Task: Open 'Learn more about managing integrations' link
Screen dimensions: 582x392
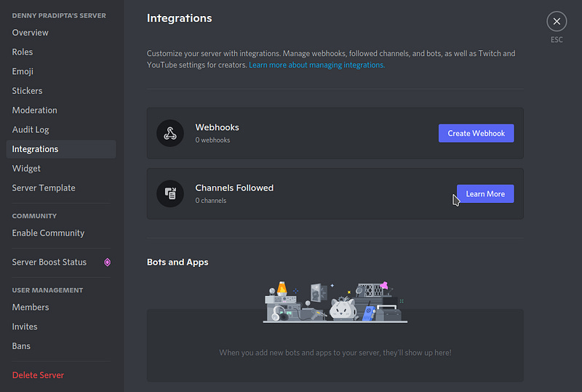Action: tap(316, 65)
